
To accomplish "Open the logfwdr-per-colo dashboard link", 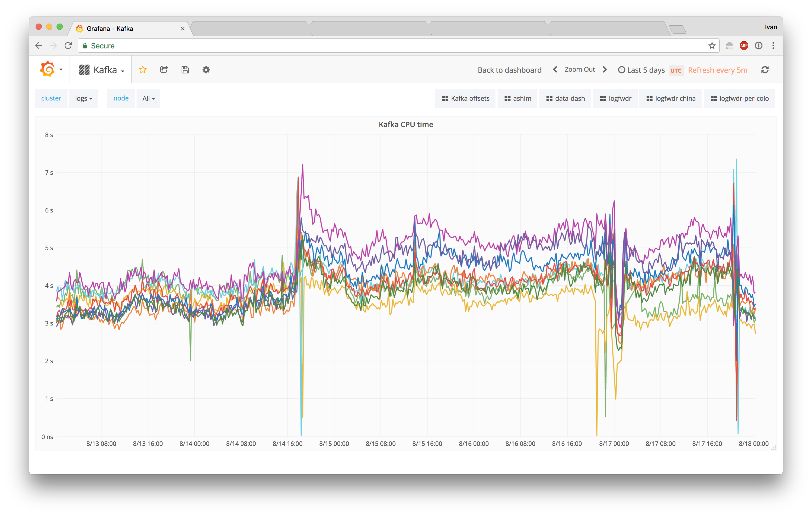I will pos(739,98).
